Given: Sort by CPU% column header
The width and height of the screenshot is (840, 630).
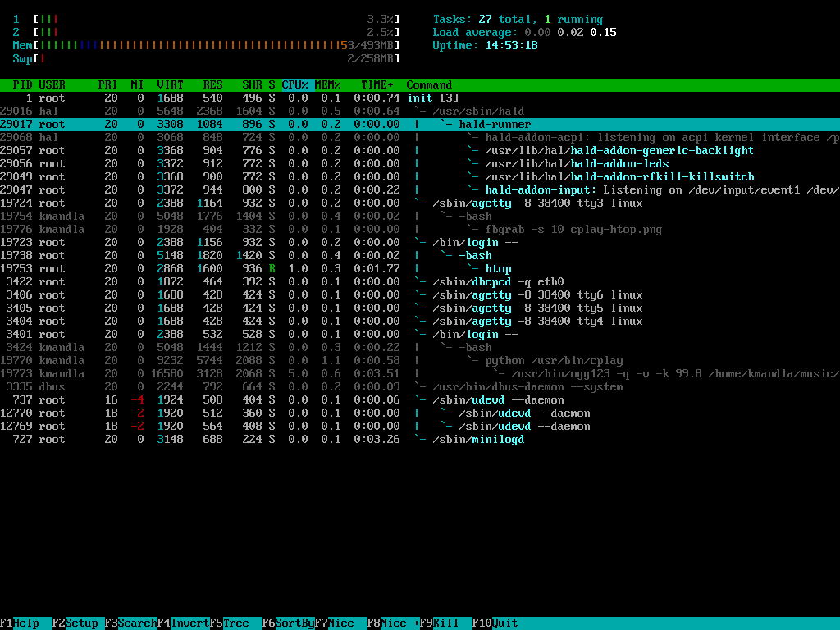Looking at the screenshot, I should coord(295,85).
